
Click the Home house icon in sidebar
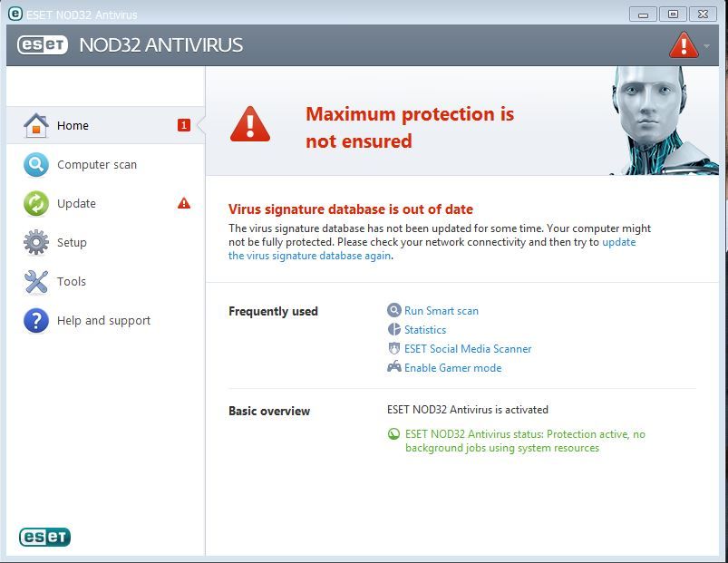pos(35,125)
